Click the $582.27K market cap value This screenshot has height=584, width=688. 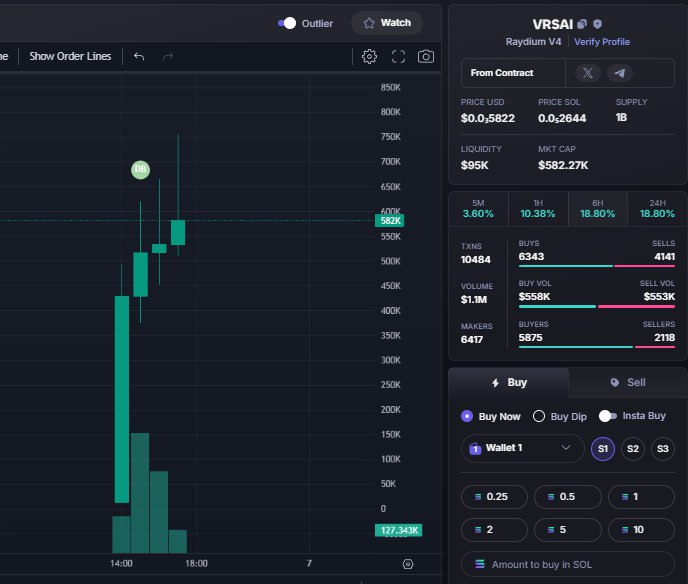[563, 165]
